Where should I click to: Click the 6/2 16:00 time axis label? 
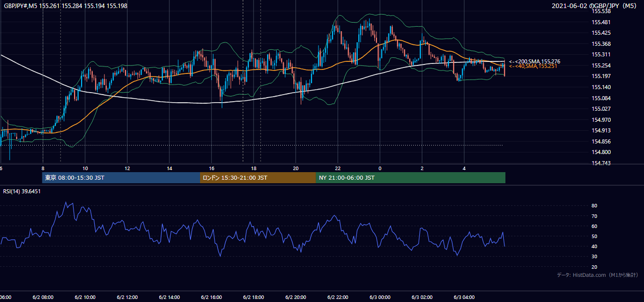coord(211,297)
